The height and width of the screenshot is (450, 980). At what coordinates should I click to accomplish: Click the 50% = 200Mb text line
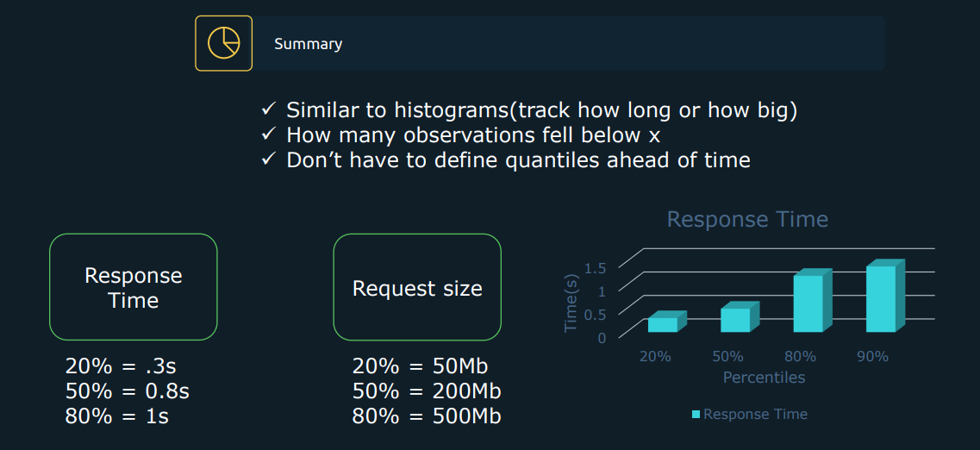click(x=427, y=391)
